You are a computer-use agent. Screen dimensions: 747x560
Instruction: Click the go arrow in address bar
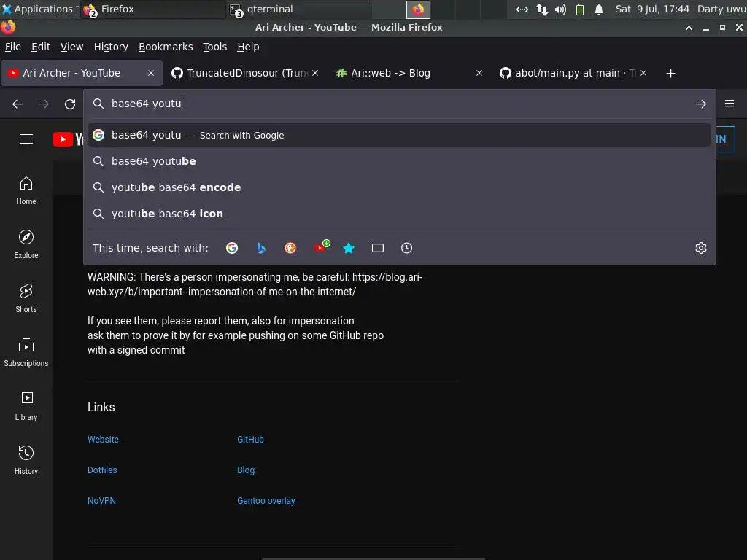click(x=700, y=104)
